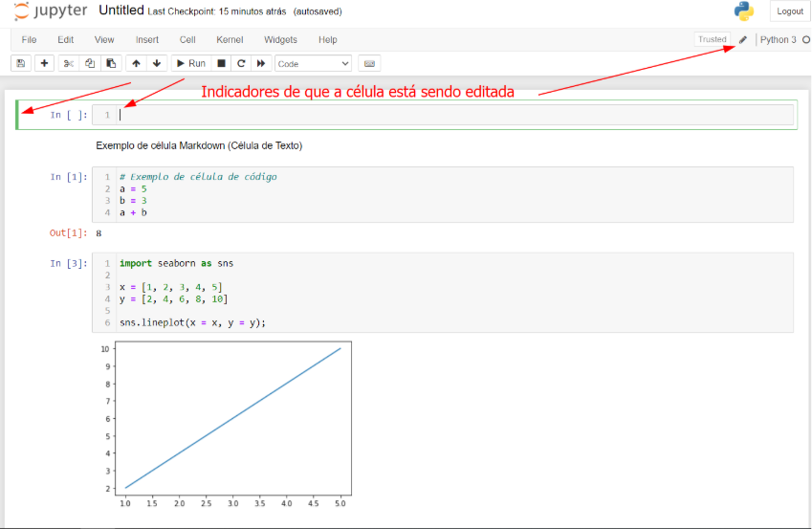
Task: Place cursor on y = [2, 4, 6, 8, 10]
Action: click(173, 299)
